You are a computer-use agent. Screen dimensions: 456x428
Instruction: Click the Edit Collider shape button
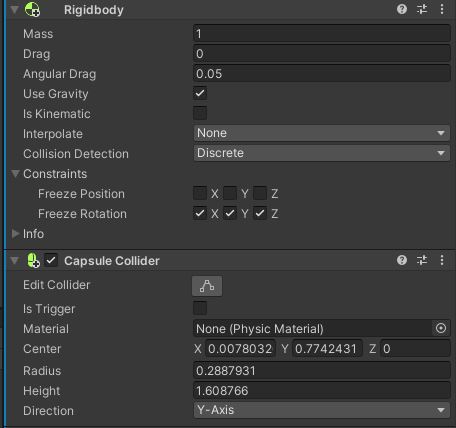(207, 286)
